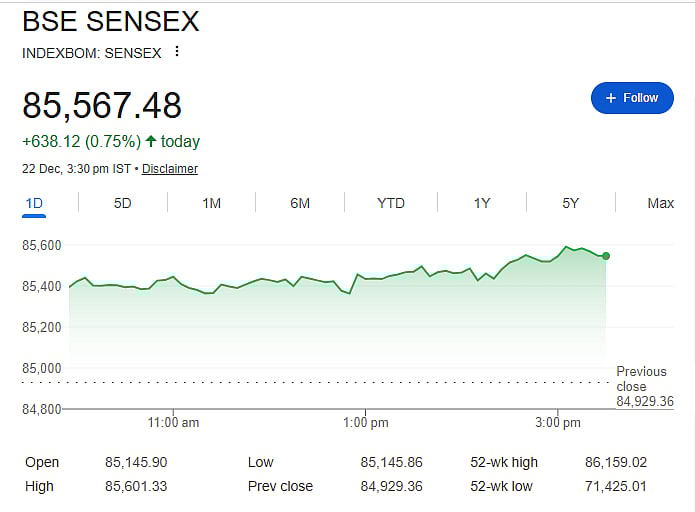View the 1Y chart range
The height and width of the screenshot is (512, 695).
pos(482,203)
